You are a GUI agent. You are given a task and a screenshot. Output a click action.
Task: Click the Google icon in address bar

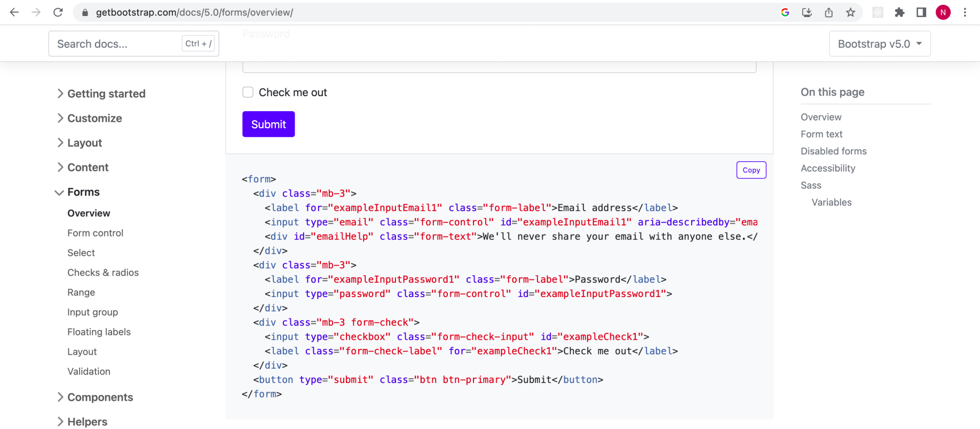pyautogui.click(x=785, y=12)
